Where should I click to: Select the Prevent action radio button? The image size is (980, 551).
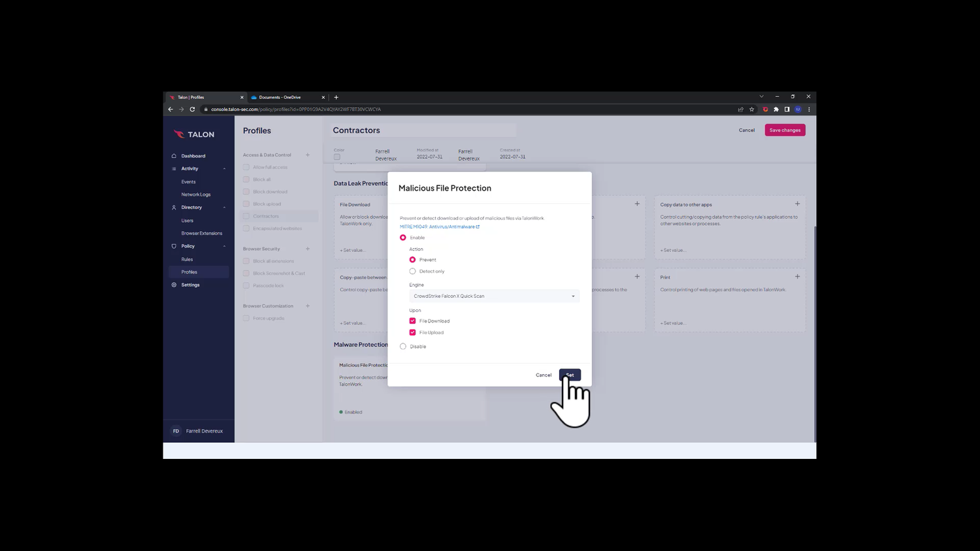tap(412, 260)
